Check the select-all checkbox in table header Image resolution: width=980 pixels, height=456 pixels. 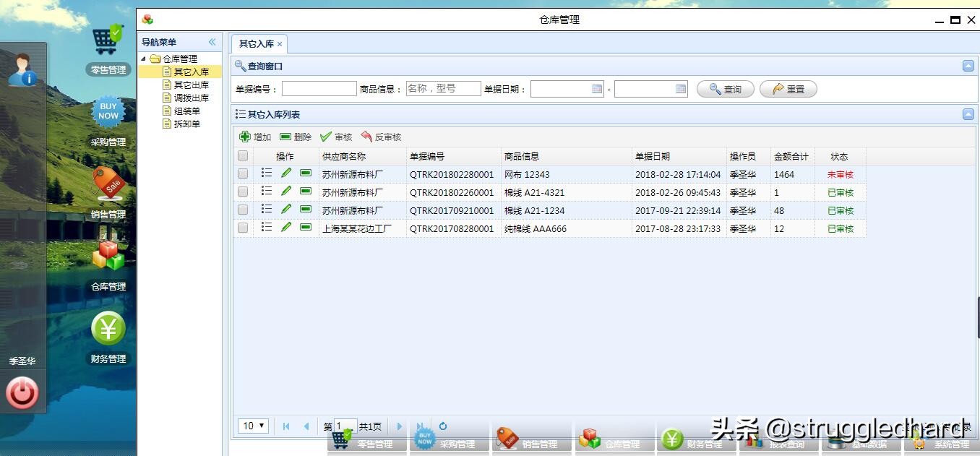pyautogui.click(x=244, y=155)
